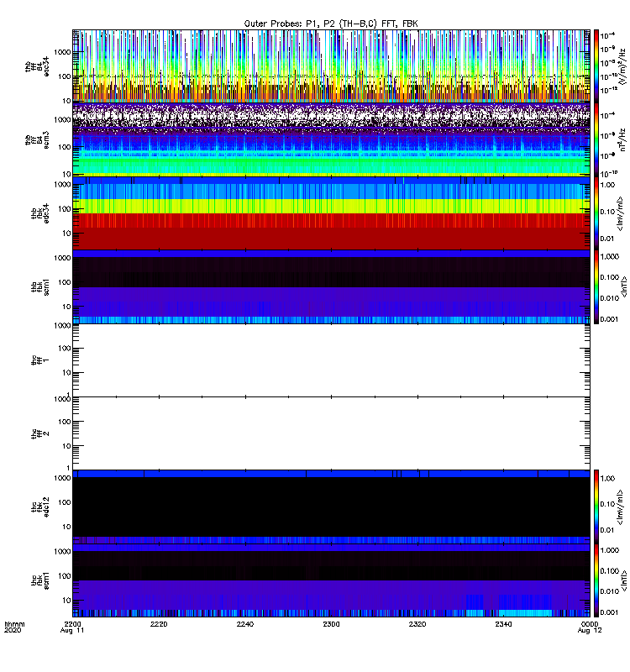Screen dimensions: 630x672
Task: Click the black thc fbk edc12 plot area
Action: 331,507
